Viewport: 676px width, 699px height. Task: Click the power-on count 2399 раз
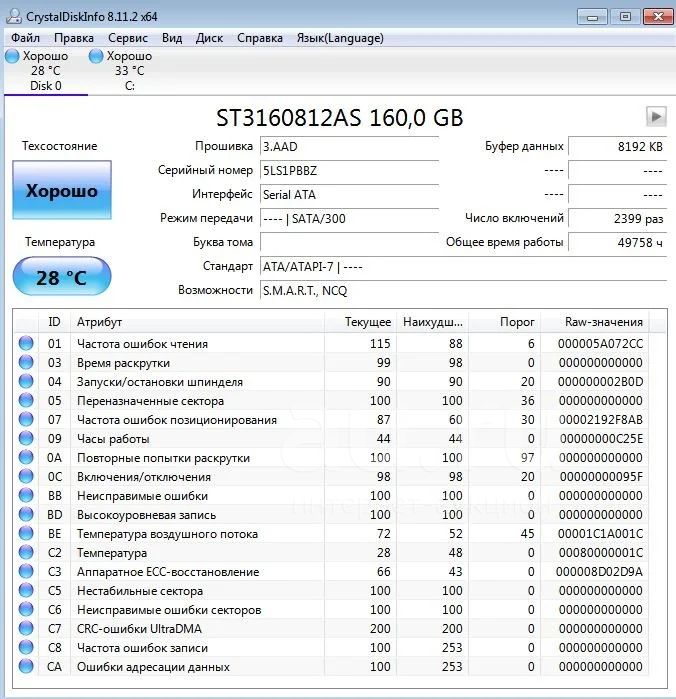coord(617,219)
